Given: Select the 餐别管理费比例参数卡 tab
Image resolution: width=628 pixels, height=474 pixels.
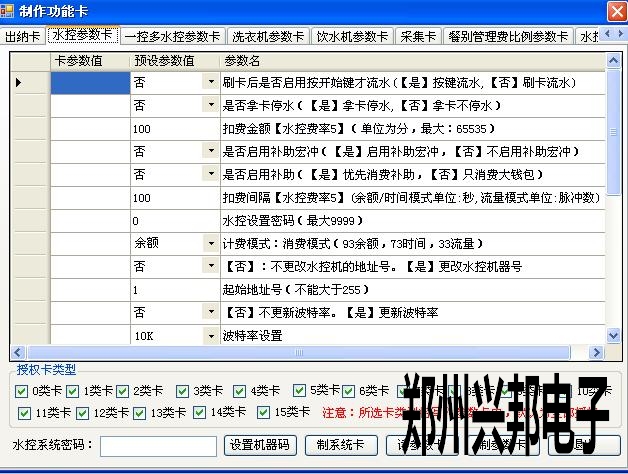Looking at the screenshot, I should 508,36.
